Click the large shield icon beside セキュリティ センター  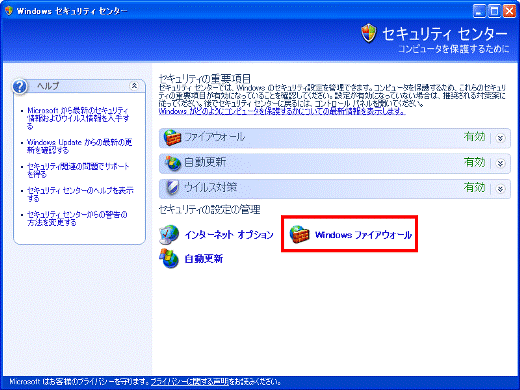click(369, 33)
